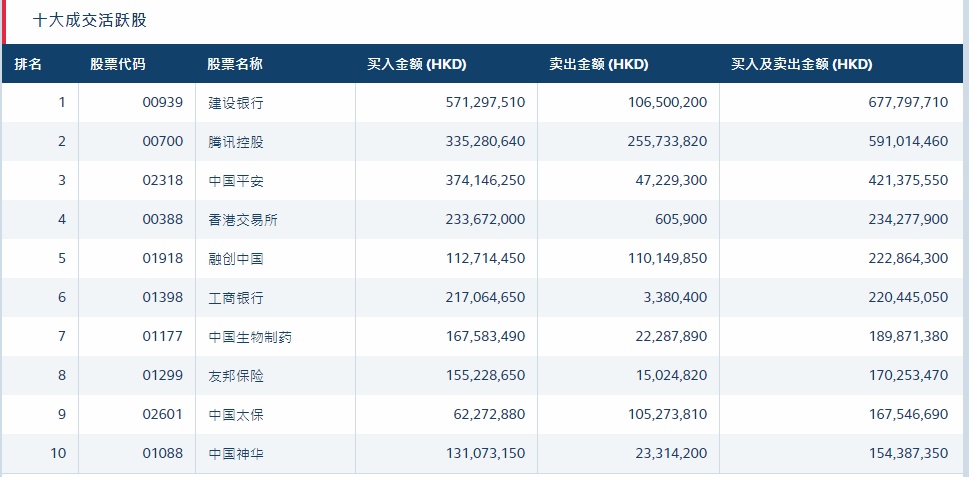Select stock code 00939

tap(163, 103)
